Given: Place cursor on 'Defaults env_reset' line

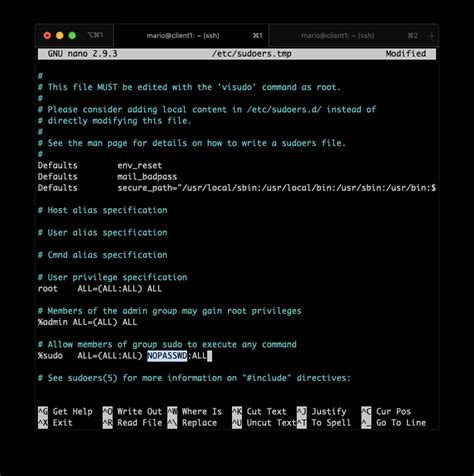Looking at the screenshot, I should point(100,165).
